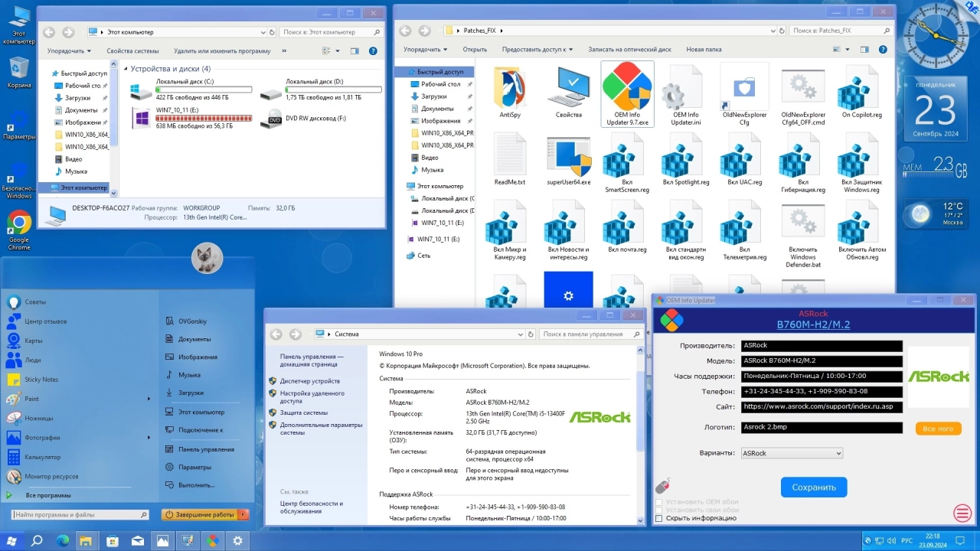Select OldNewExplorerCfg shortcut icon
This screenshot has height=551, width=980.
pyautogui.click(x=744, y=95)
